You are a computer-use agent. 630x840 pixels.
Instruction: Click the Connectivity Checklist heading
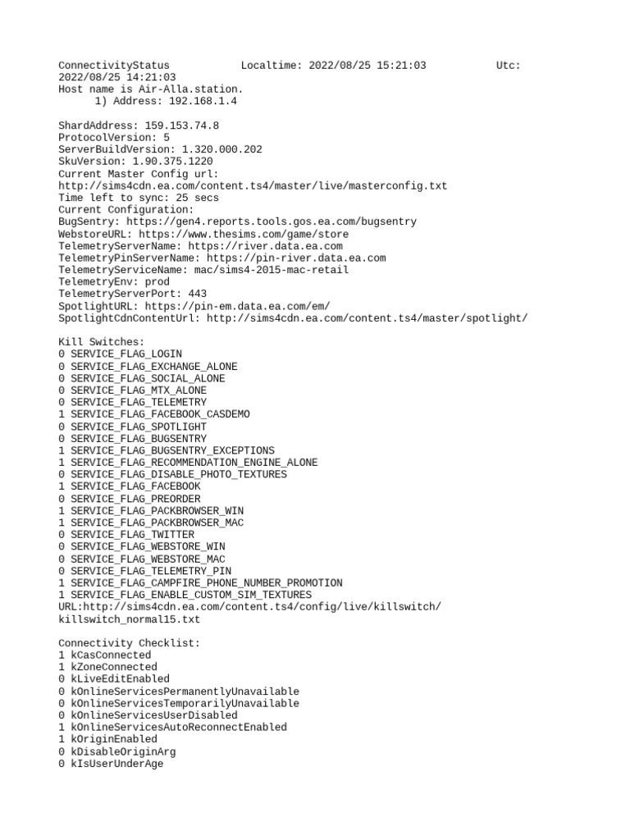(x=129, y=643)
